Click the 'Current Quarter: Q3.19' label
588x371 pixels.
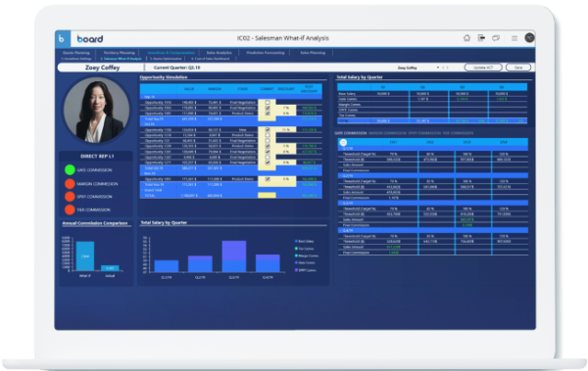[x=176, y=68]
